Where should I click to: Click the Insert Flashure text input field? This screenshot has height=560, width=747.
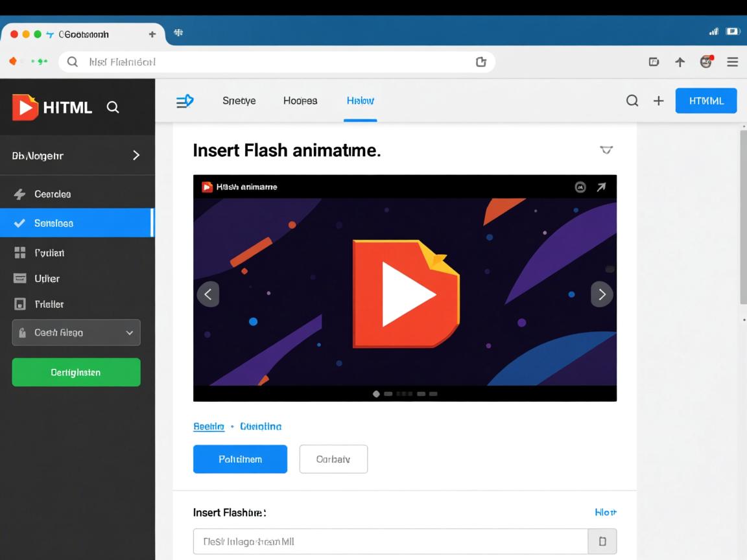390,541
